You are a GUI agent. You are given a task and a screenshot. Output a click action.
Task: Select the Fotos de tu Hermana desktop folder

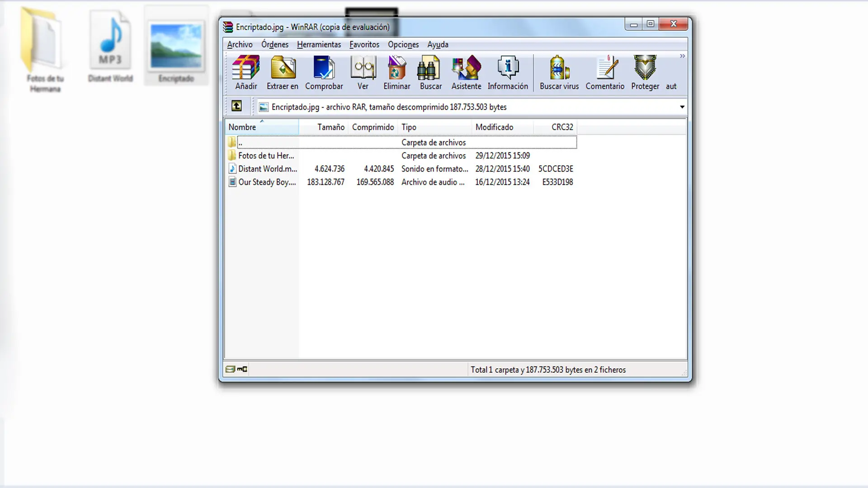pyautogui.click(x=44, y=50)
